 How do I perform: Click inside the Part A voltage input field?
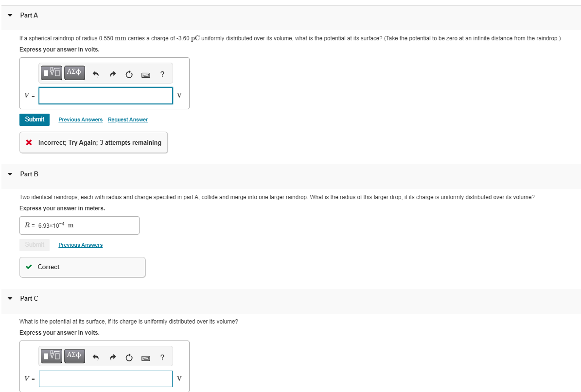tap(105, 95)
